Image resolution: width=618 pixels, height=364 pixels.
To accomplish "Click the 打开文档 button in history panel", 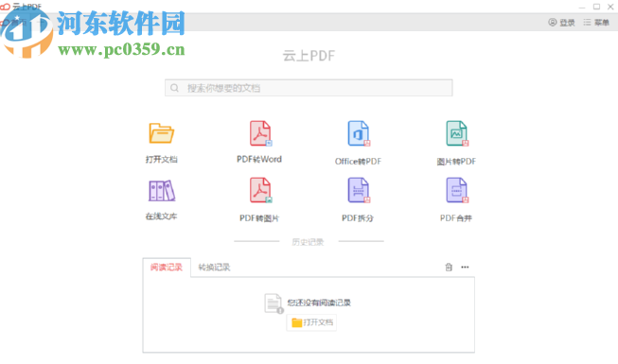I will pyautogui.click(x=311, y=322).
